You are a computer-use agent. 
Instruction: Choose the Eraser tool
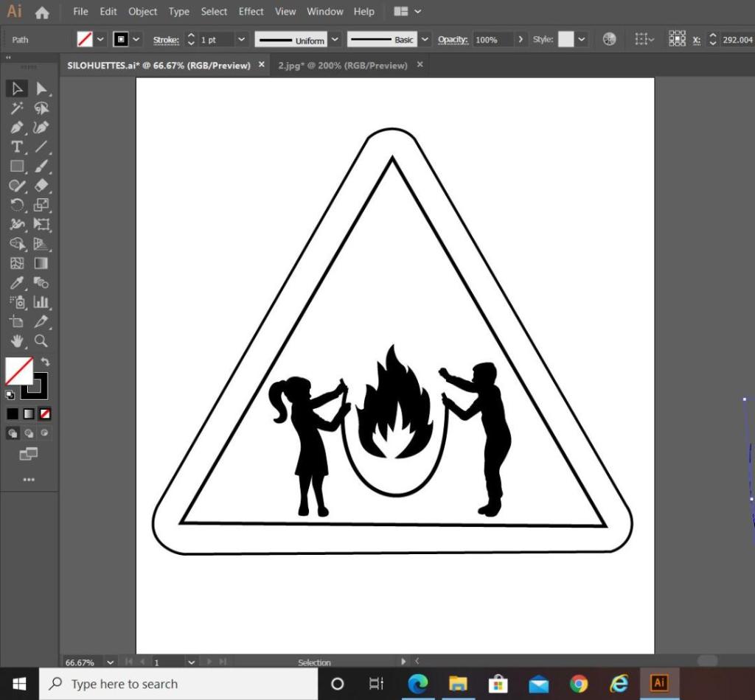[41, 186]
